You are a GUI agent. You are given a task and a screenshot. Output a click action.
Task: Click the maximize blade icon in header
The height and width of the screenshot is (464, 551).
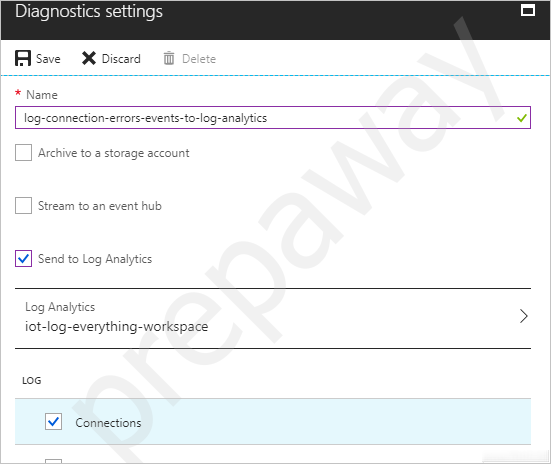point(528,10)
